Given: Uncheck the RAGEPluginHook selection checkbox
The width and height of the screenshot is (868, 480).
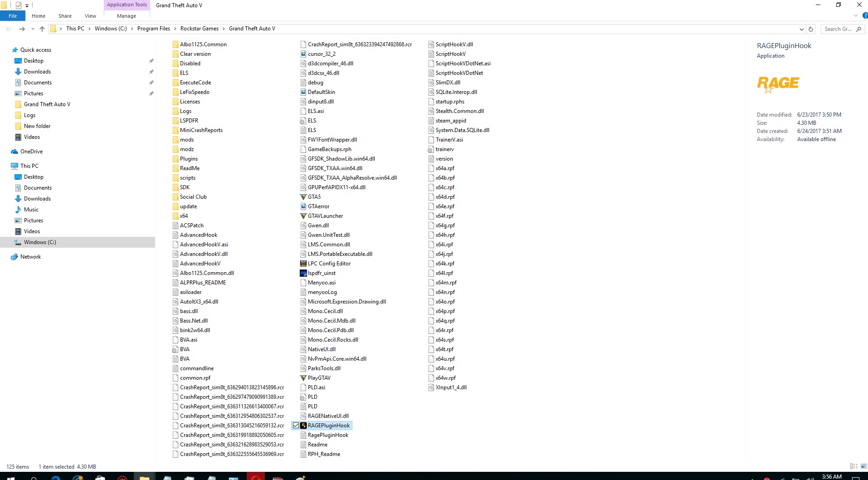Looking at the screenshot, I should [x=296, y=426].
